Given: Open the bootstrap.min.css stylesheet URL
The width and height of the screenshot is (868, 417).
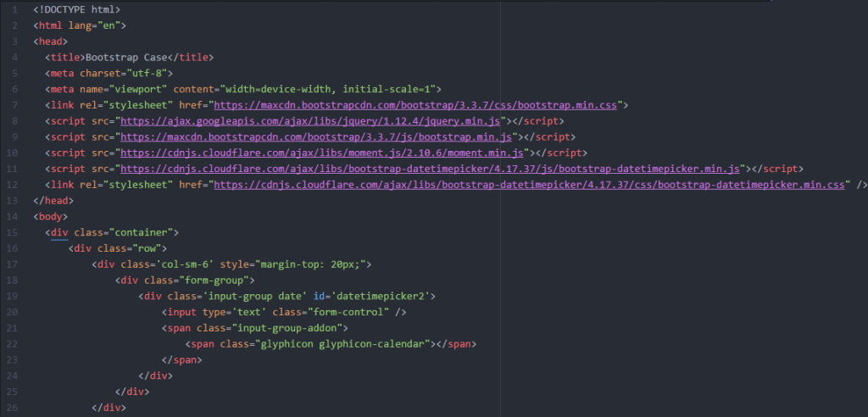Looking at the screenshot, I should 415,105.
